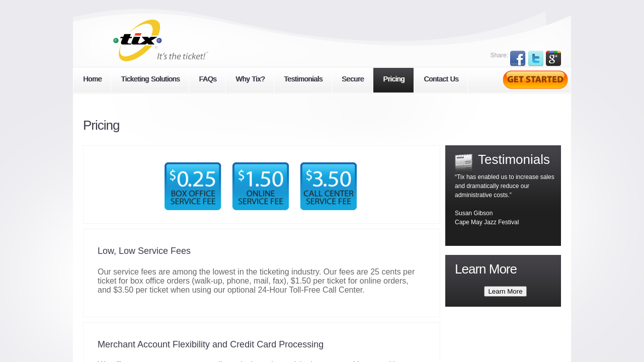
Task: Open the Testimonials sidebar heading
Action: [513, 160]
